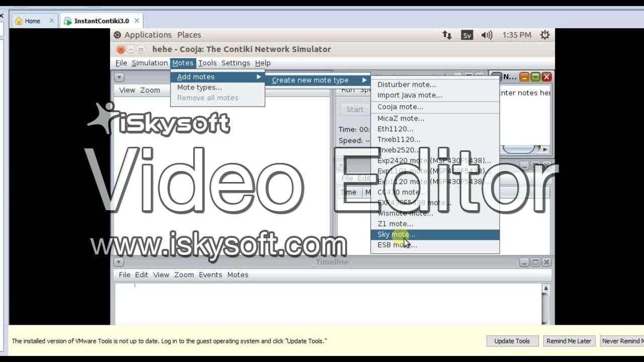This screenshot has height=362, width=644.
Task: Choose Exp2420 mote (MSP430F5438)... option
Action: click(x=435, y=160)
